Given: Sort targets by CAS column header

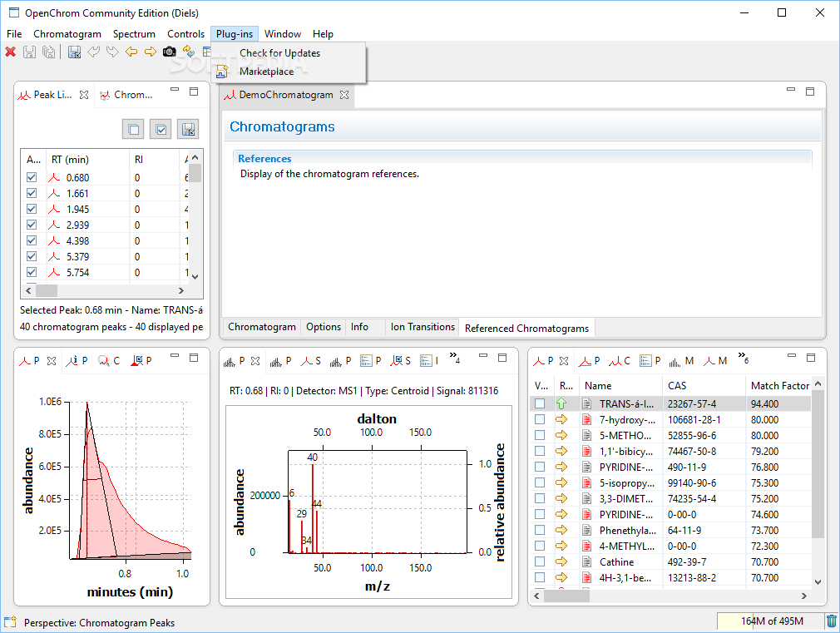Looking at the screenshot, I should pyautogui.click(x=704, y=385).
